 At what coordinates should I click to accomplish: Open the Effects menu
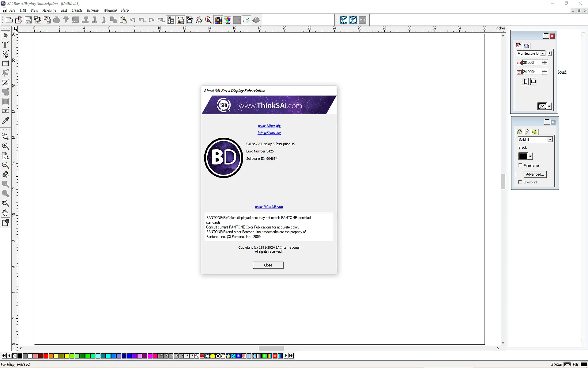click(77, 10)
